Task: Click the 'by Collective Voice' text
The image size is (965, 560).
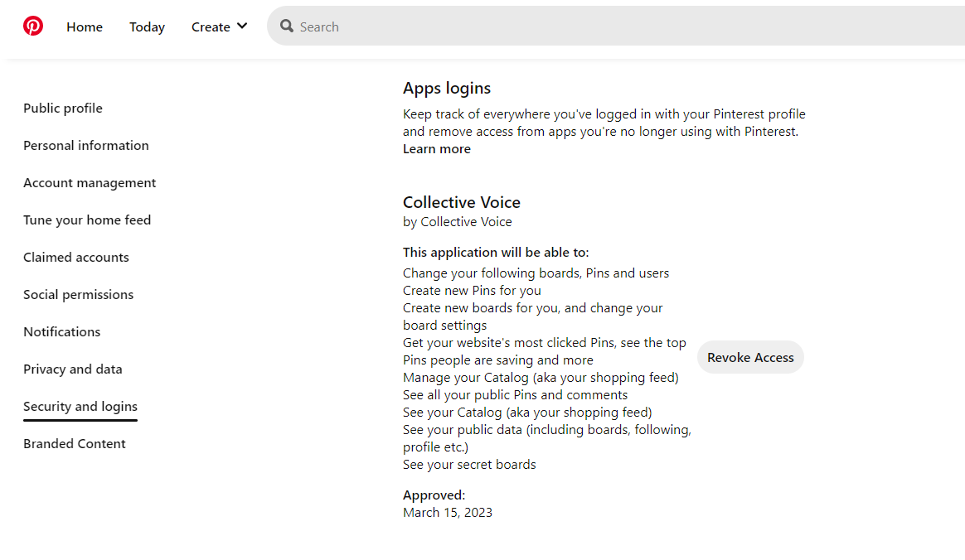Action: [x=458, y=222]
